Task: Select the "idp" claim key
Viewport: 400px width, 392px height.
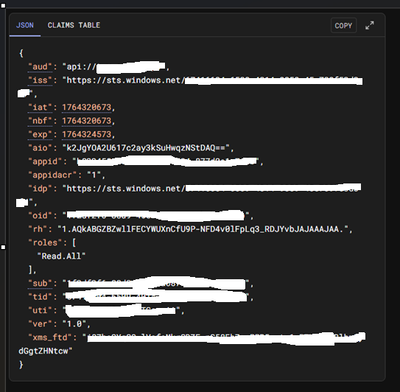Action: coord(40,189)
